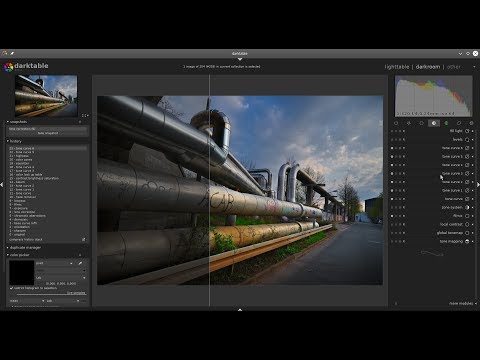Toggle the filmic module on/off
Image resolution: width=480 pixels, height=360 pixels.
point(392,216)
